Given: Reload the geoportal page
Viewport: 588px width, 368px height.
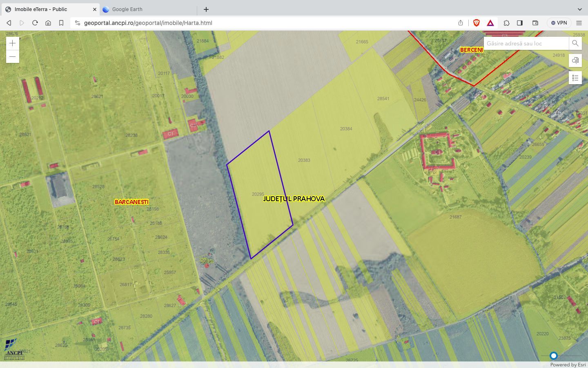Looking at the screenshot, I should pyautogui.click(x=35, y=23).
